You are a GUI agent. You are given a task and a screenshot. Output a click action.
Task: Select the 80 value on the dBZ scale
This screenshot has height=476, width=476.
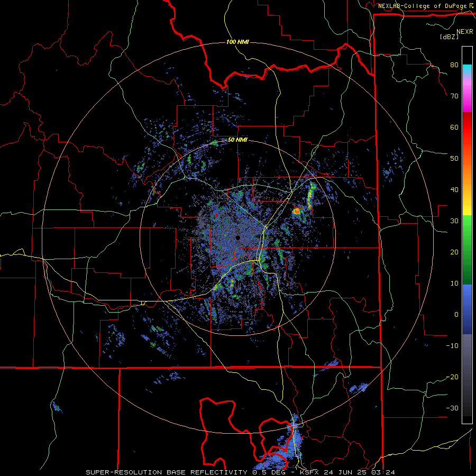pos(454,65)
